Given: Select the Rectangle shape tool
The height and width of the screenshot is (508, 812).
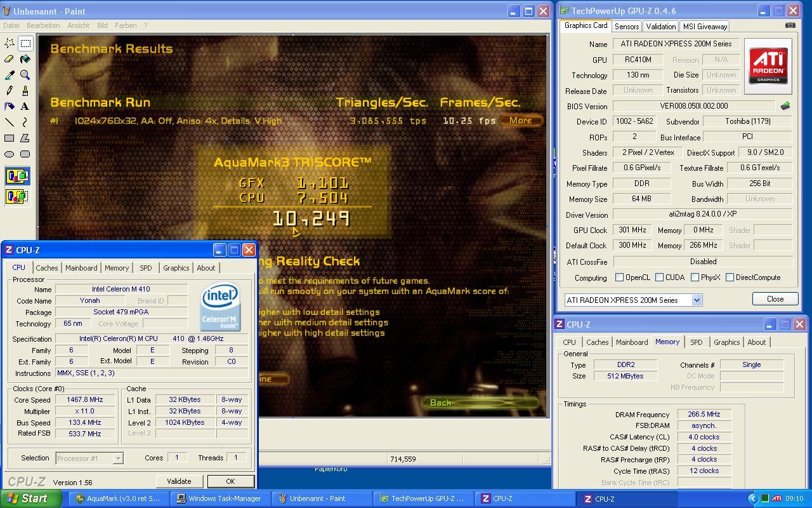Looking at the screenshot, I should tap(10, 138).
